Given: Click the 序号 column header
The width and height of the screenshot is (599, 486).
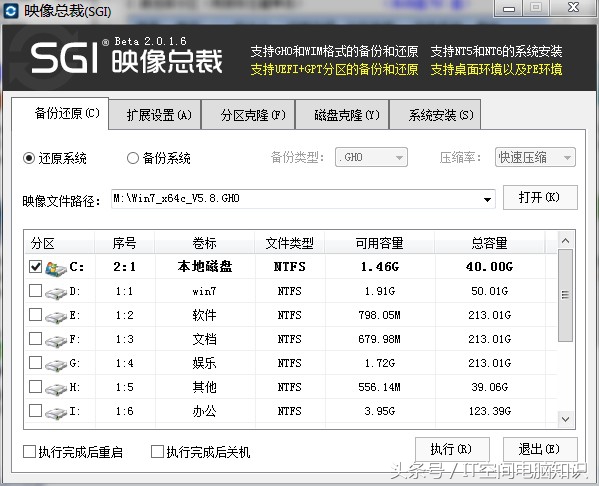Looking at the screenshot, I should pos(125,243).
